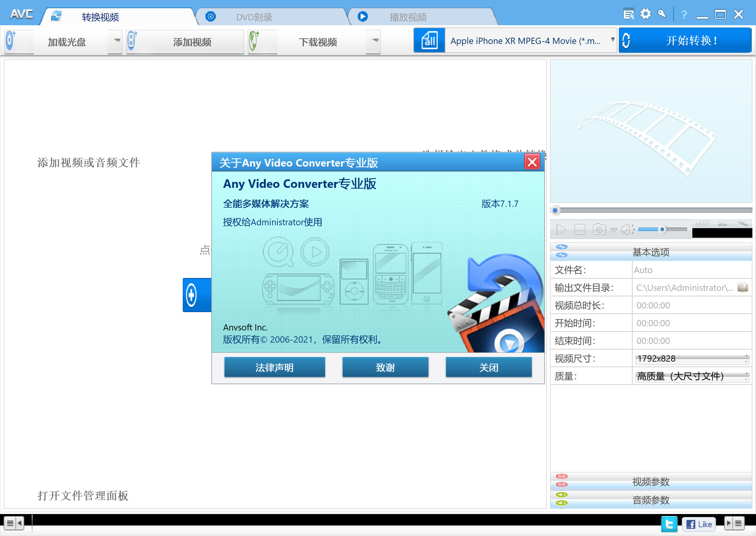Viewport: 756px width, 536px height.
Task: Click the preview seek bar handle
Action: coord(555,210)
